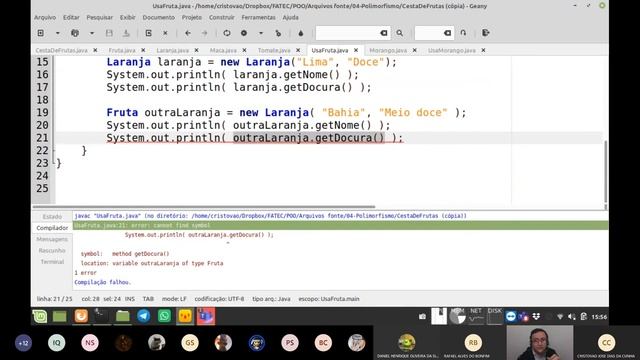Expand the New File template dropdown arrow
Image resolution: width=640 pixels, height=360 pixels.
(x=58, y=33)
